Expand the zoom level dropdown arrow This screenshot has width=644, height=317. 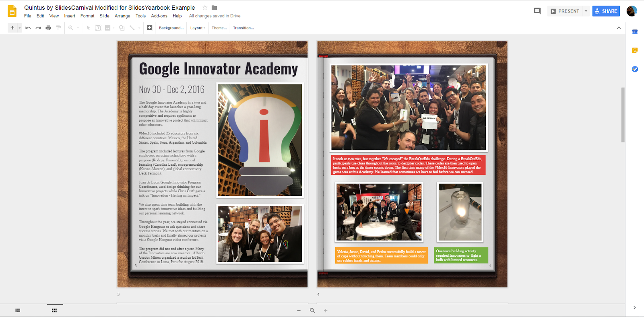click(78, 28)
